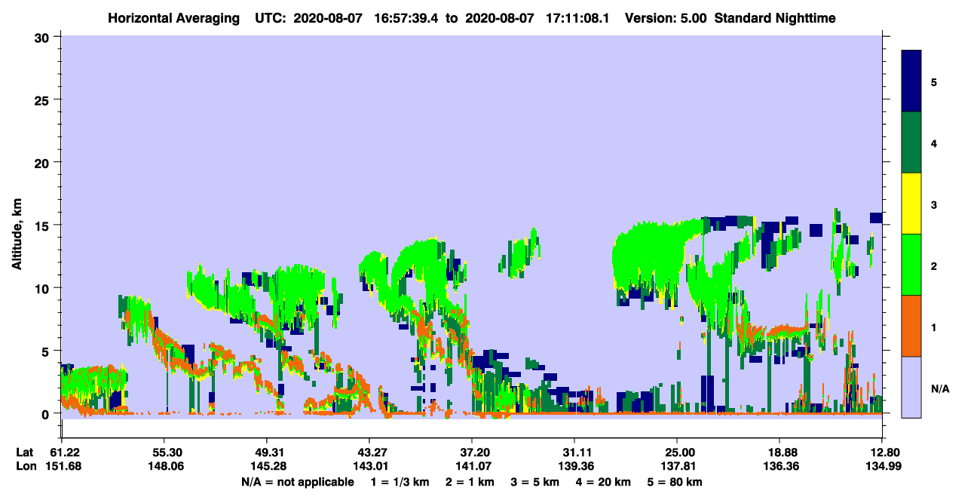Click the y-axis tick label 20
Screen dimensions: 980x503
41,162
